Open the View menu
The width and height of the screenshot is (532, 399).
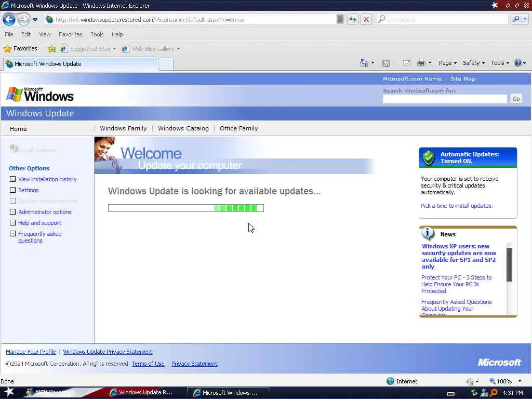pos(45,34)
